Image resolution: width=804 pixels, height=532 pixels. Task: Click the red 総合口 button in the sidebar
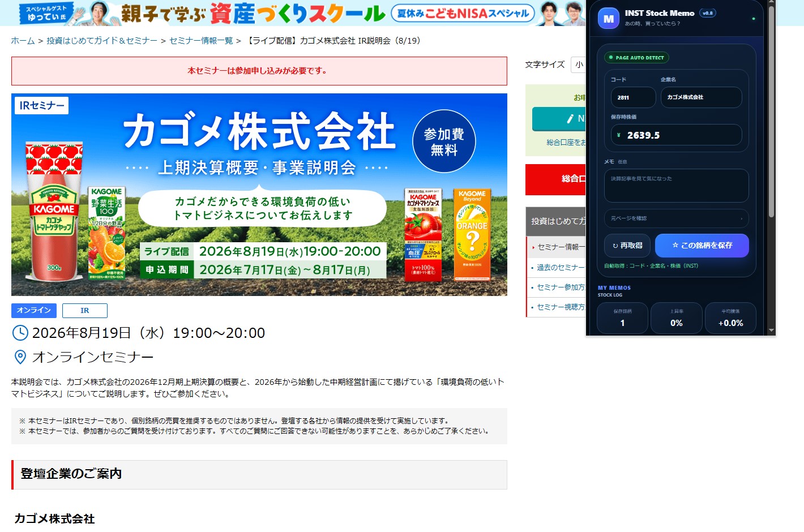point(556,179)
